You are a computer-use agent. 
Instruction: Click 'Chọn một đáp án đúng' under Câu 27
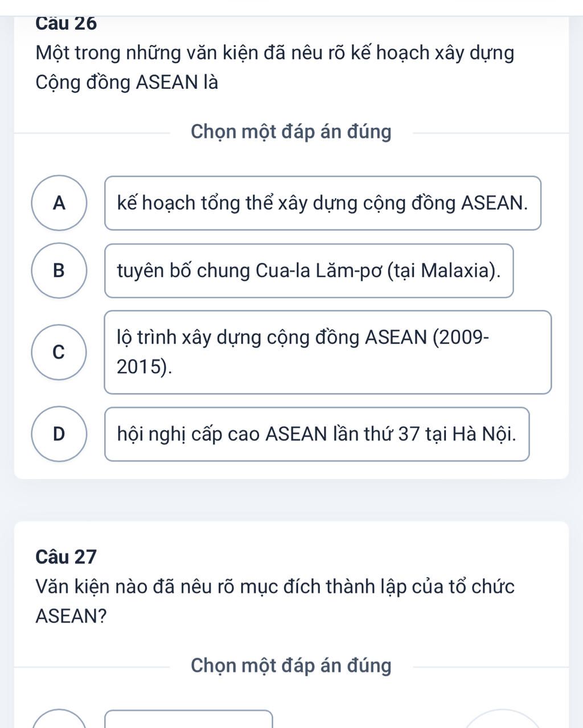click(291, 665)
